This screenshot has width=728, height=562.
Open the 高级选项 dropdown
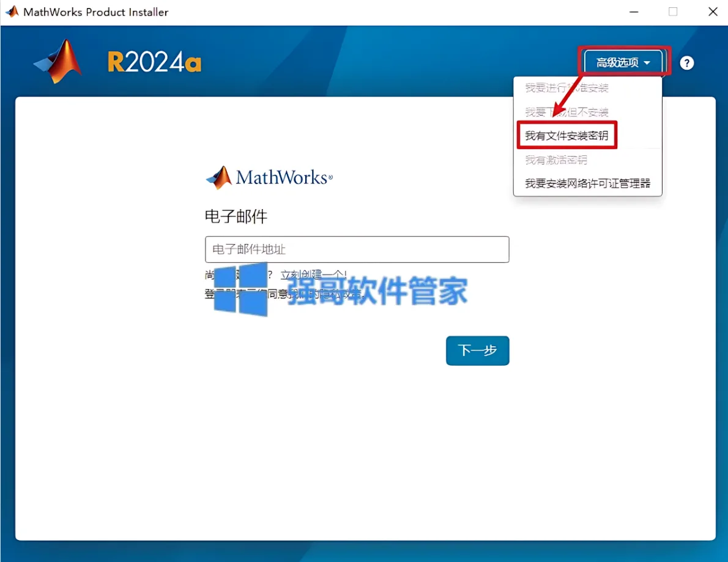click(x=623, y=62)
